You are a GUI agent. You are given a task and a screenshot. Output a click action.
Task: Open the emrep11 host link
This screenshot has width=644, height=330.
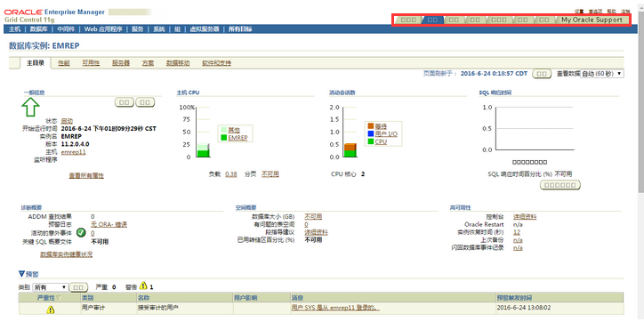[74, 152]
